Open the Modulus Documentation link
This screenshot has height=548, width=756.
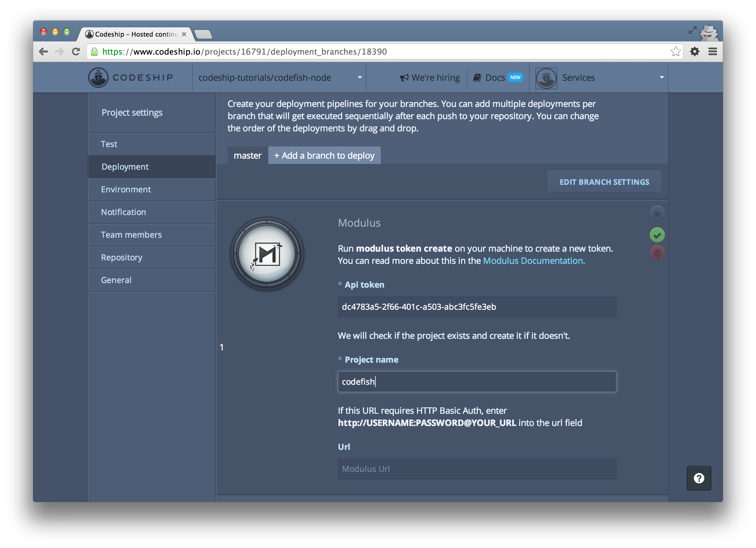click(x=534, y=261)
